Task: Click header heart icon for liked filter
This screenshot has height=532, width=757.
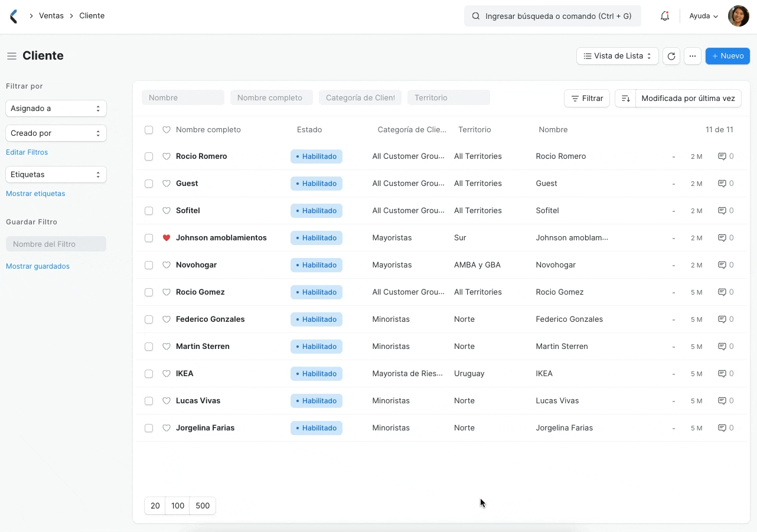Action: point(167,130)
